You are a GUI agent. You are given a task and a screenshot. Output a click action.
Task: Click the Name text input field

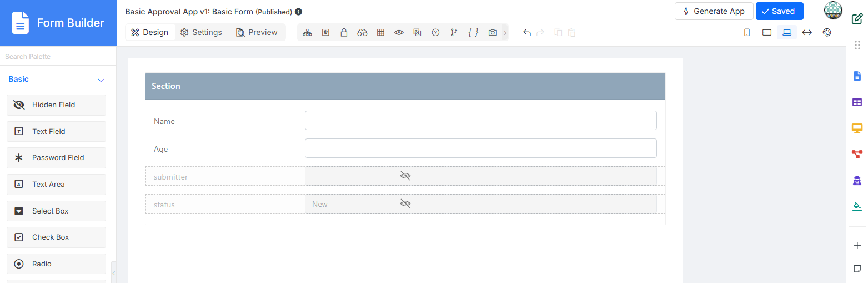(480, 120)
